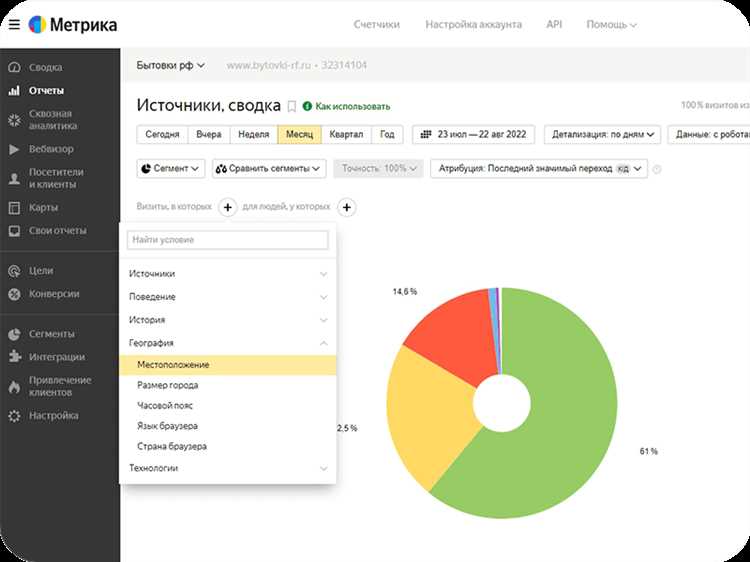The height and width of the screenshot is (562, 750).
Task: Collapse the География condition group
Action: 229,343
